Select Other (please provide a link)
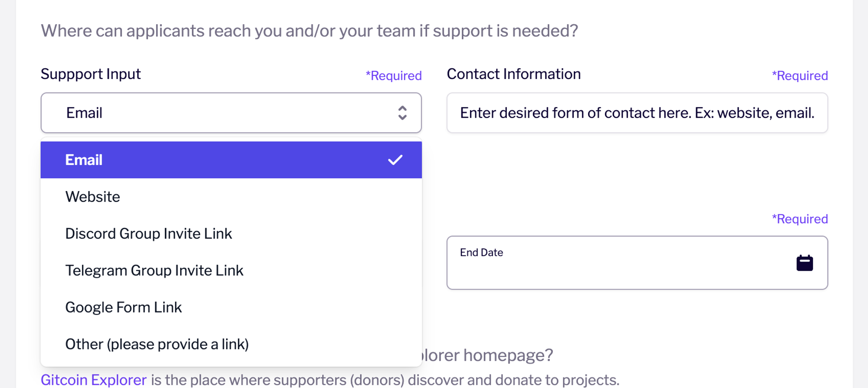This screenshot has height=388, width=868. pos(231,345)
